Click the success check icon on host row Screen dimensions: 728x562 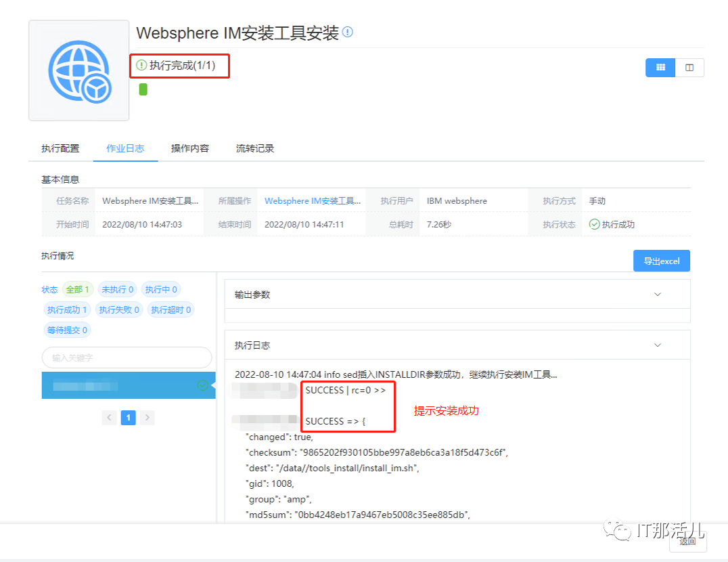coord(202,385)
